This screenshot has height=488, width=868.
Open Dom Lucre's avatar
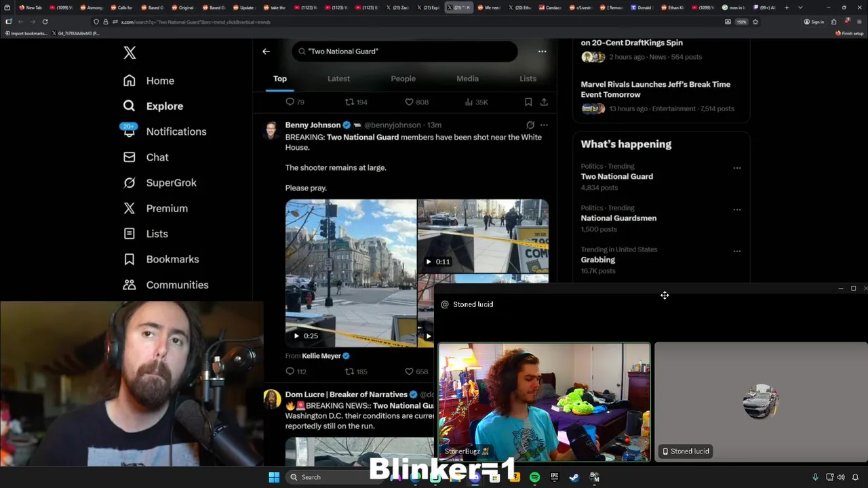pos(272,399)
